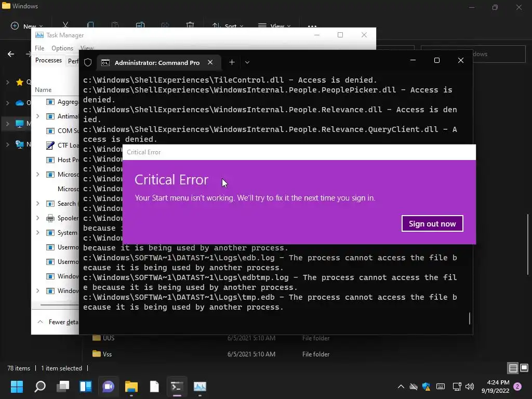Click touch keyboard tray icon
The width and height of the screenshot is (532, 399).
click(x=441, y=387)
